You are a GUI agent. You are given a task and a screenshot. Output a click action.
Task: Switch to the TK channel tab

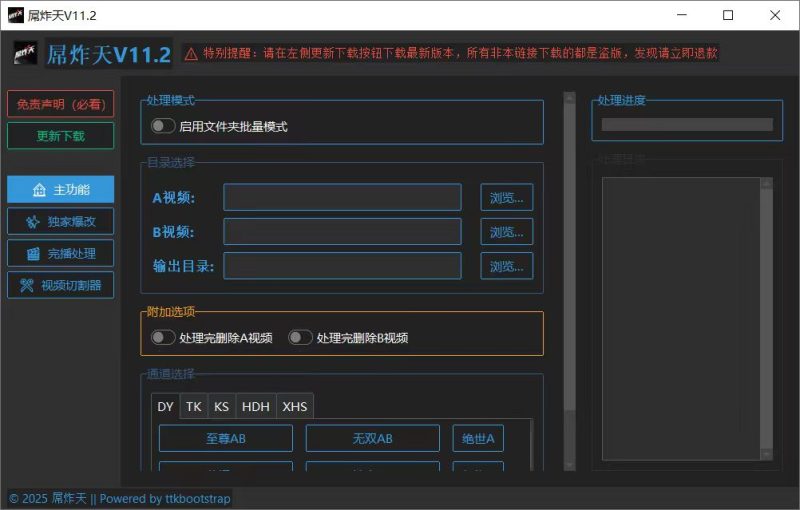point(194,406)
